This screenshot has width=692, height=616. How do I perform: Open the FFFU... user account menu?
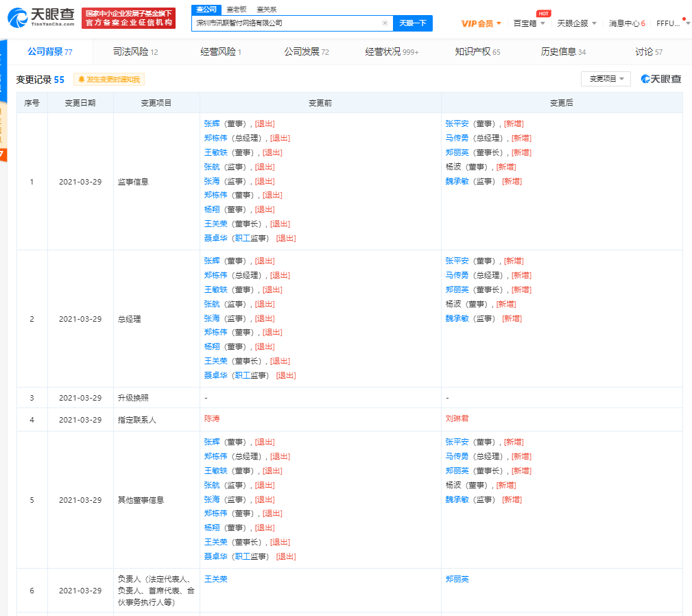pos(673,23)
